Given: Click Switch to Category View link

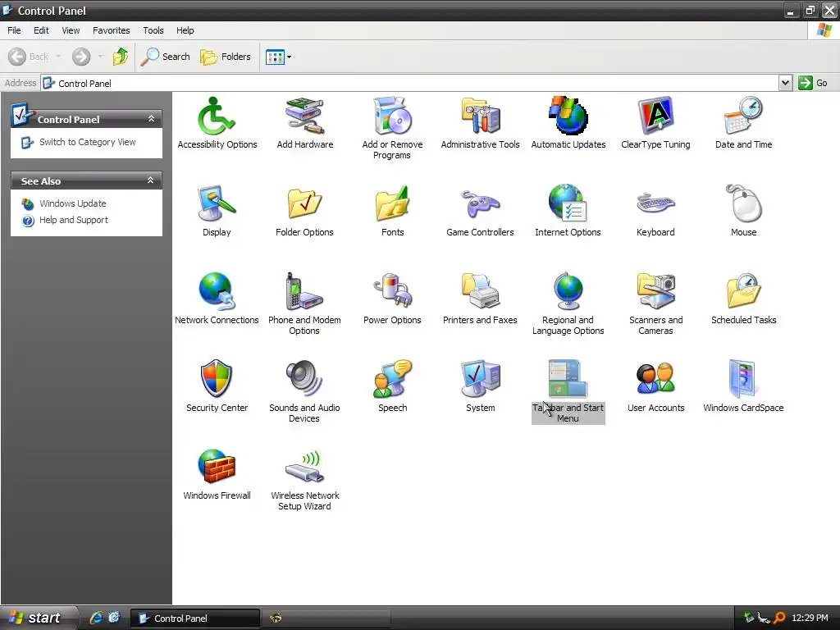Looking at the screenshot, I should point(87,142).
